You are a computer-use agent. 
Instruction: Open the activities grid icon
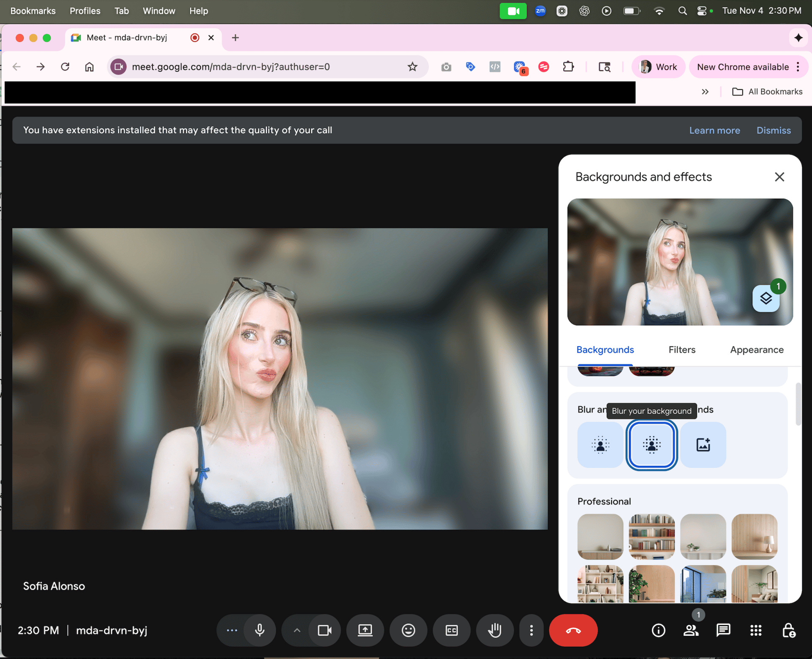[x=756, y=630]
